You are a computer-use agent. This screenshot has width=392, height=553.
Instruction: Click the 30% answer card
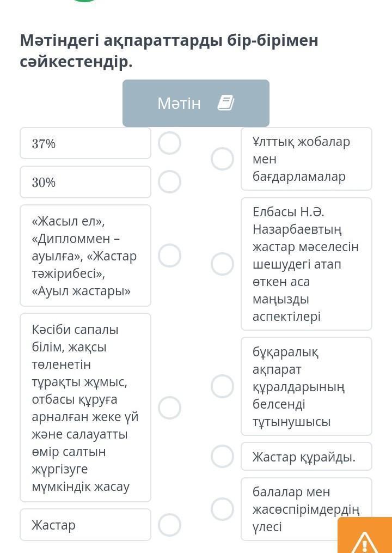pyautogui.click(x=85, y=182)
